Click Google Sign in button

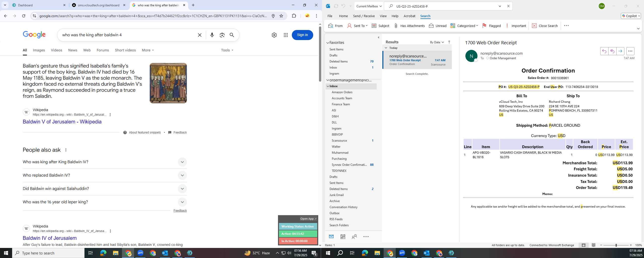(x=302, y=35)
